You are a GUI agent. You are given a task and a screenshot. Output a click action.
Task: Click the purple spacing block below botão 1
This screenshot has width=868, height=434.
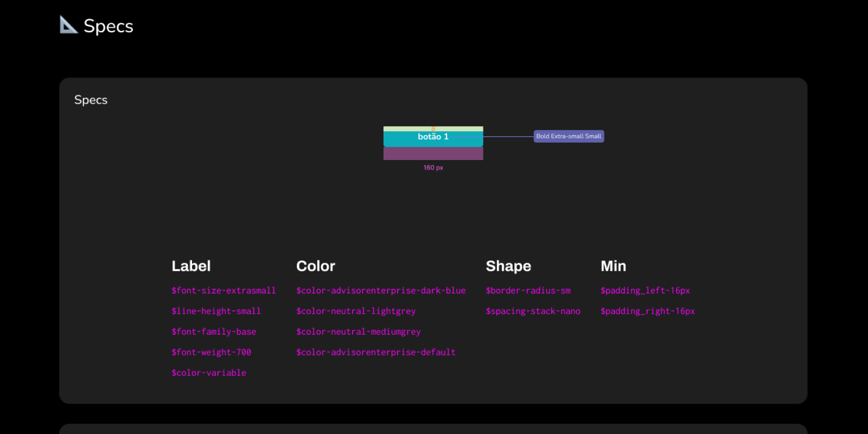point(433,154)
